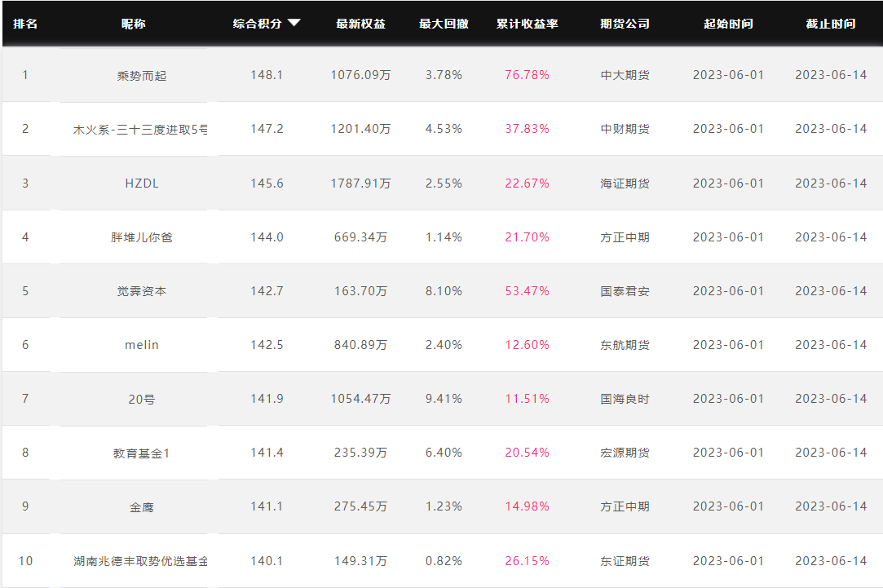Select score value 145.6
The image size is (883, 588).
pyautogui.click(x=267, y=183)
